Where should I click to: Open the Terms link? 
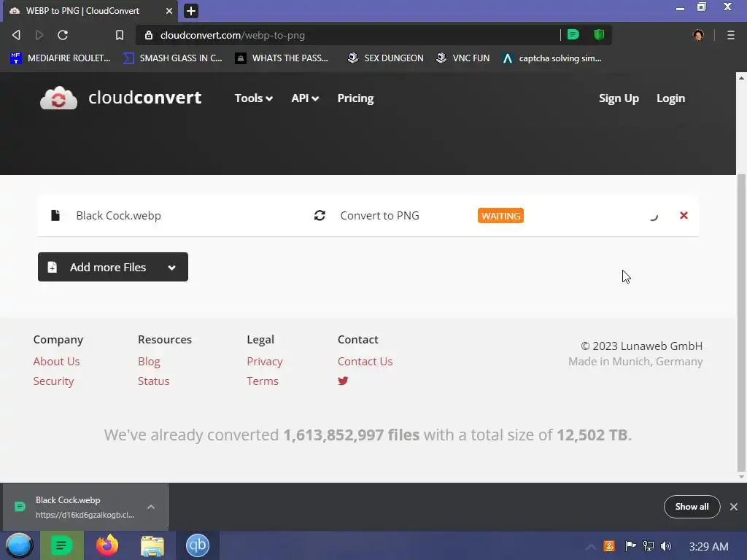coord(262,381)
